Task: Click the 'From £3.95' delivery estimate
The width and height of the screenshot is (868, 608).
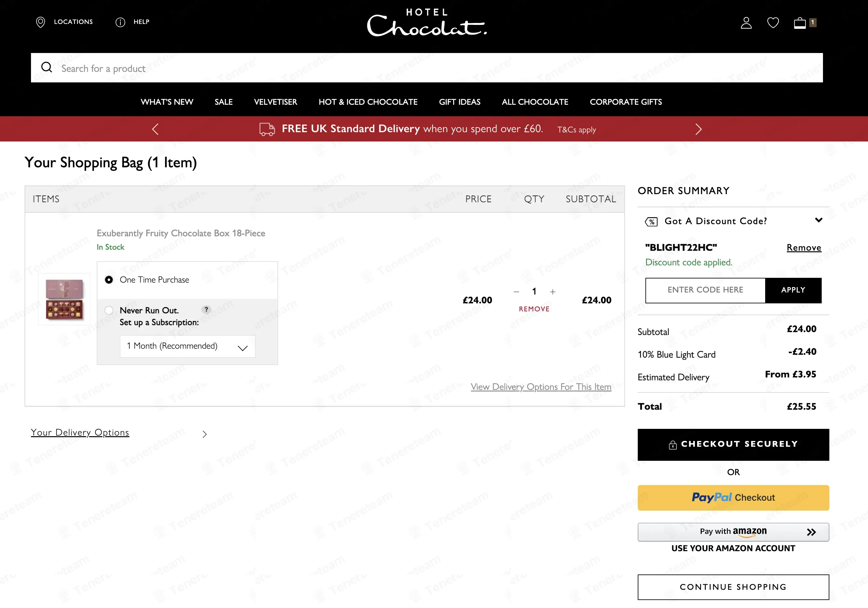Action: (790, 374)
